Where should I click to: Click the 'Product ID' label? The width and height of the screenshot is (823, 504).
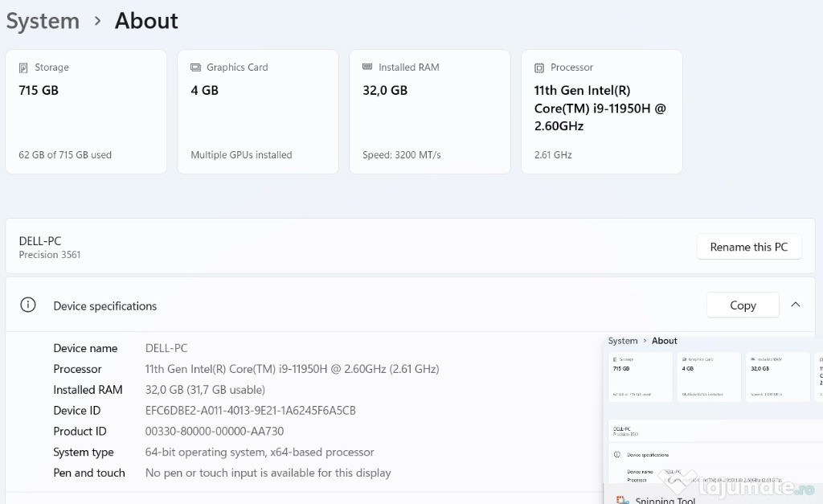tap(80, 431)
